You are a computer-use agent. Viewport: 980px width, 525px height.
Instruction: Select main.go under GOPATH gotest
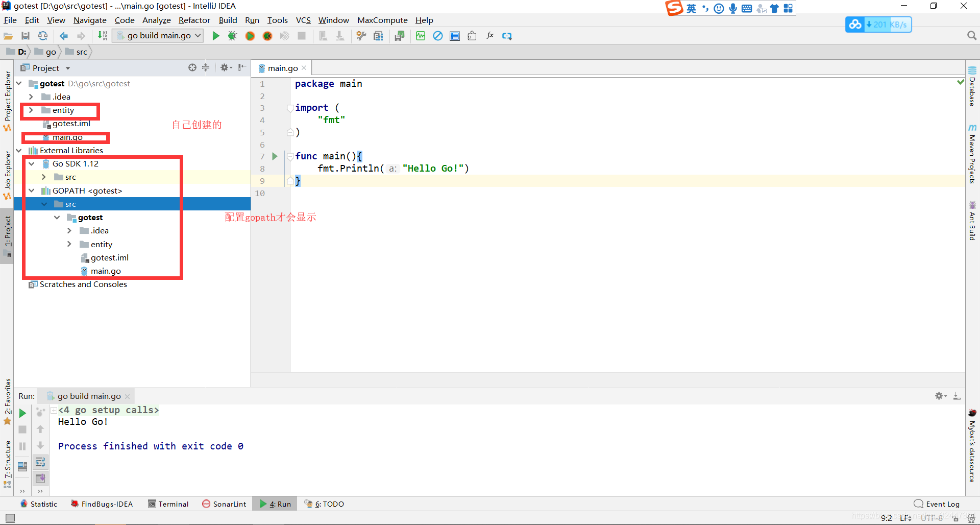(x=106, y=271)
